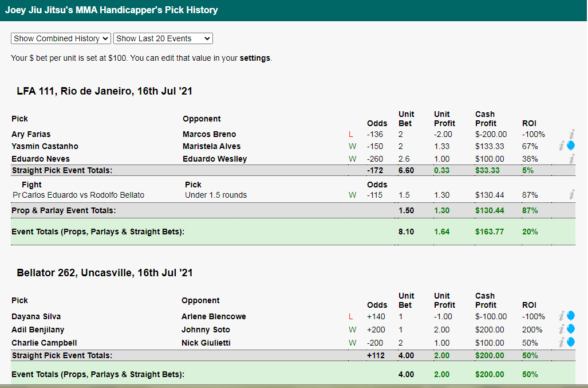Image resolution: width=588 pixels, height=388 pixels.
Task: Click the Yasmin Castanho fighter name
Action: pyautogui.click(x=45, y=146)
